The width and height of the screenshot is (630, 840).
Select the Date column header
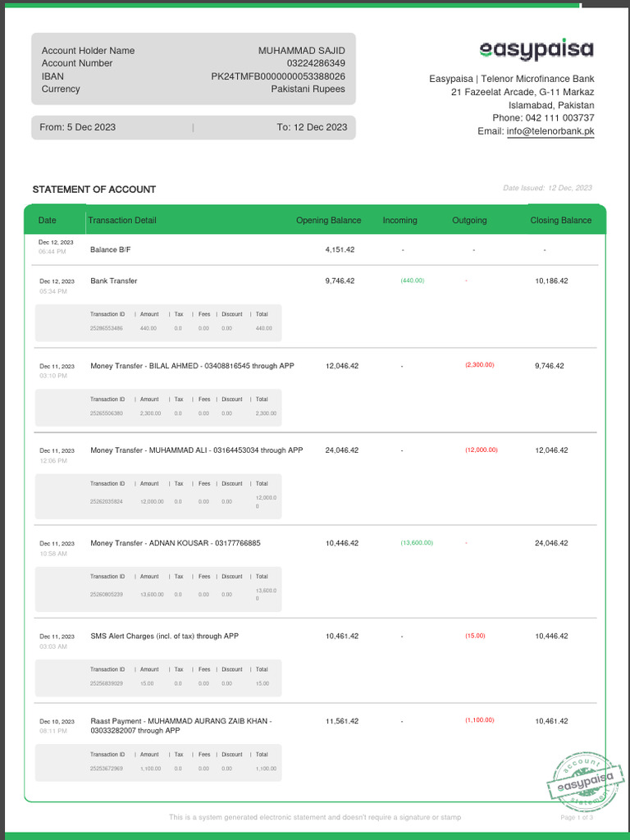point(48,220)
